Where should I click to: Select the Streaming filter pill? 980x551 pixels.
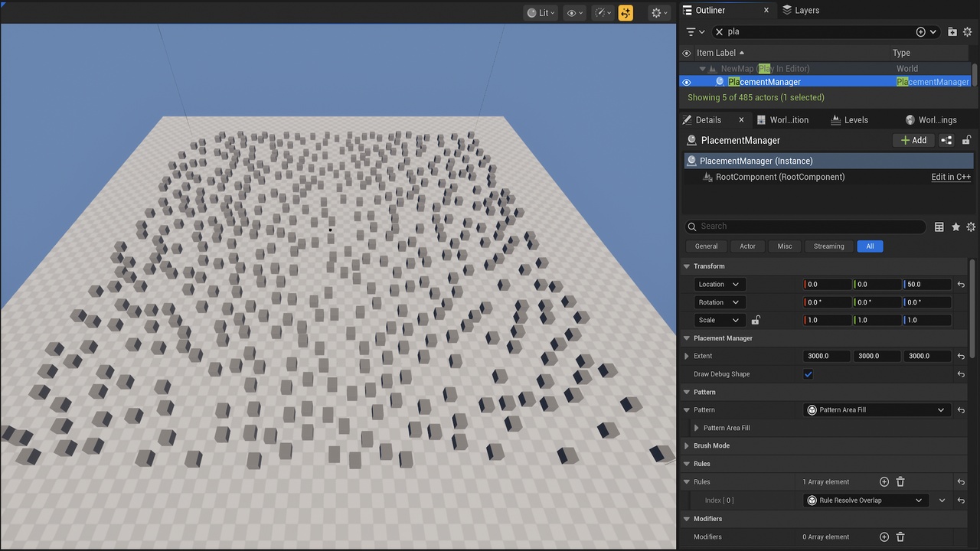click(828, 246)
